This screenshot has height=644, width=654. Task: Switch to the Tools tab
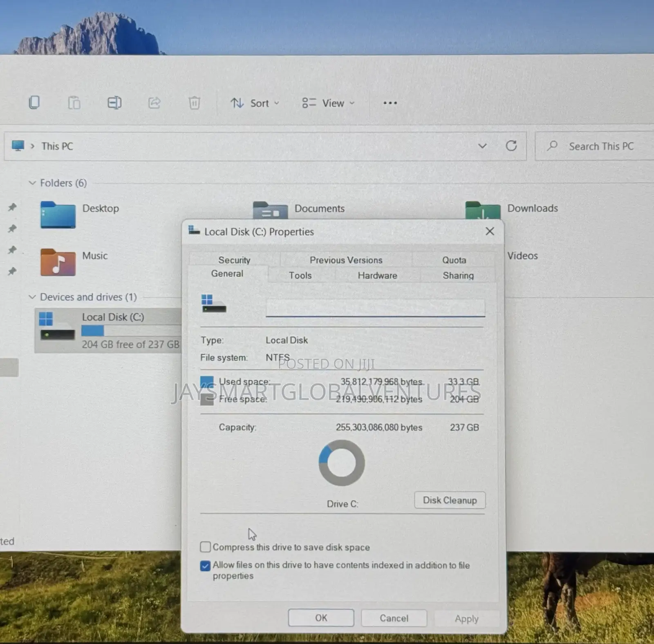click(300, 275)
